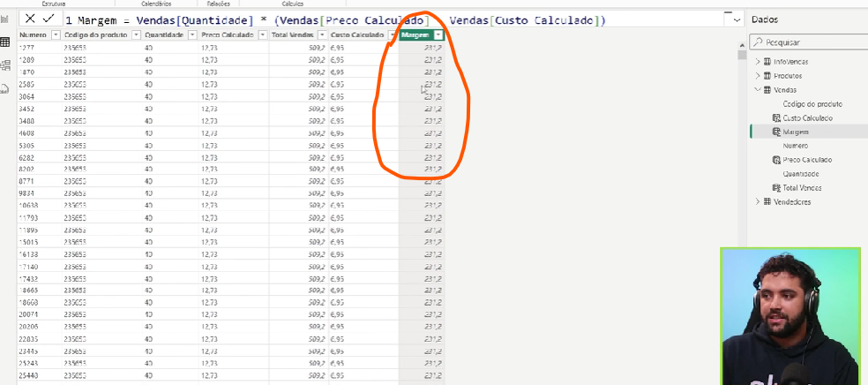Expand the formula bar with chevron

737,20
